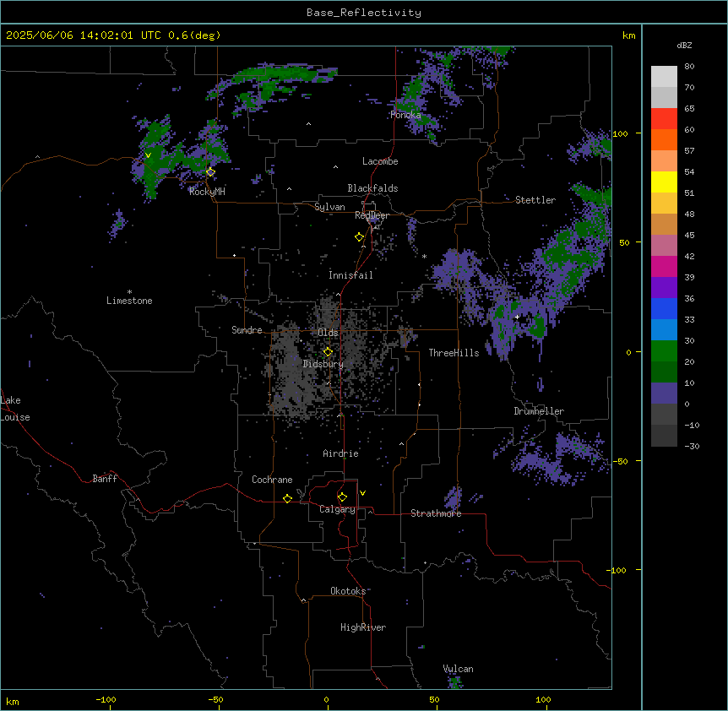Click the -50 tick on the vertical axis
Viewport: 728px width, 711px height.
click(x=620, y=461)
